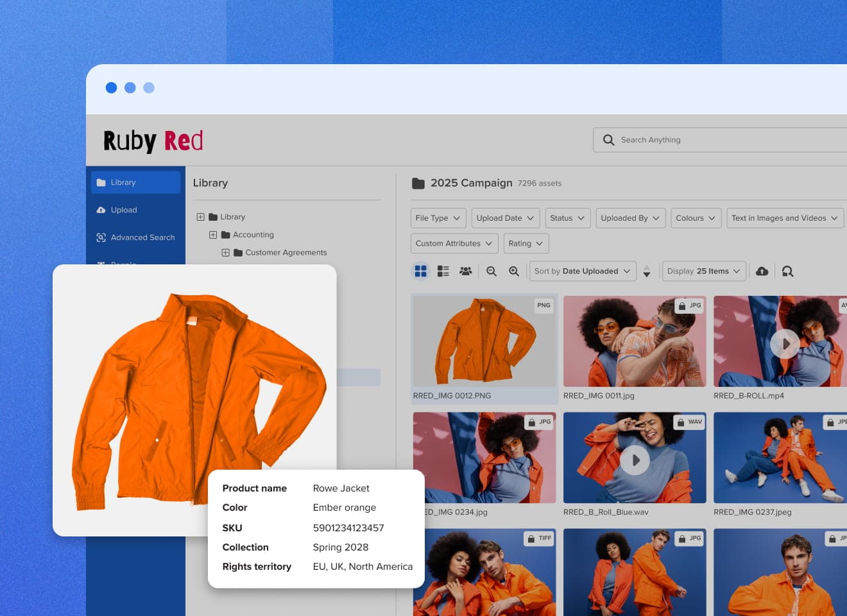Click the PNG badge on RRED_IMG 0012
Viewport: 847px width, 616px height.
click(543, 305)
